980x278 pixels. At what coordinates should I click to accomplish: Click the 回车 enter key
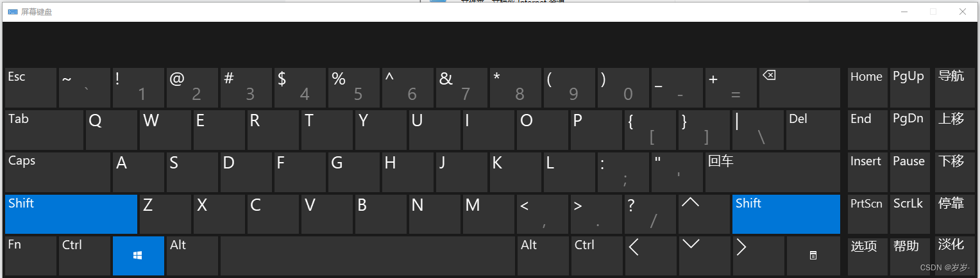point(772,172)
